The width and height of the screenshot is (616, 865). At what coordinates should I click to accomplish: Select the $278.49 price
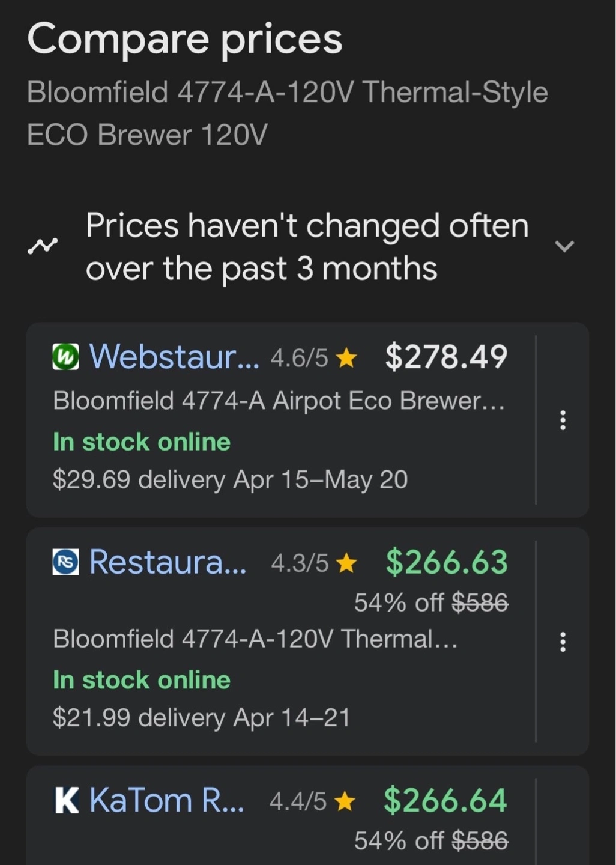(x=446, y=356)
